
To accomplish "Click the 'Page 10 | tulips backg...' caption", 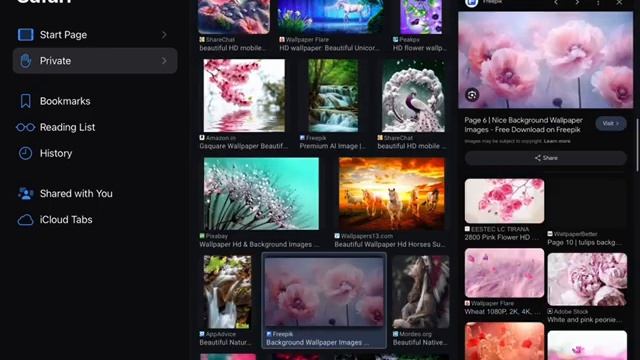I will point(584,242).
